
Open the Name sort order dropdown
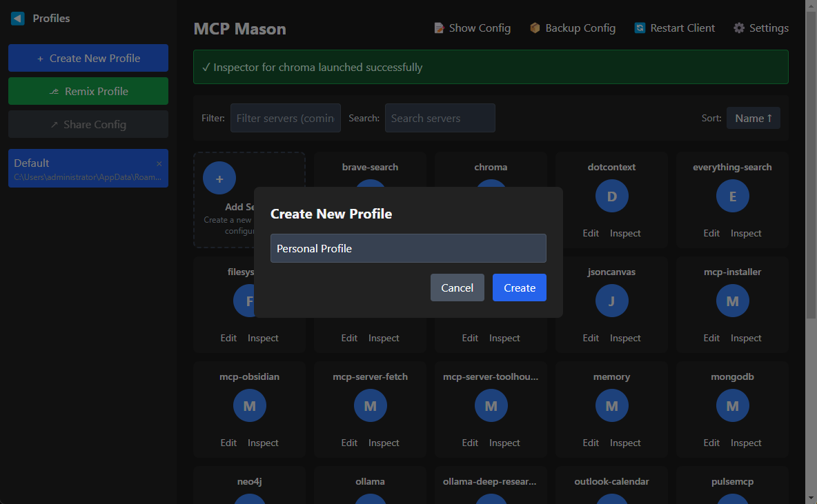click(x=753, y=118)
